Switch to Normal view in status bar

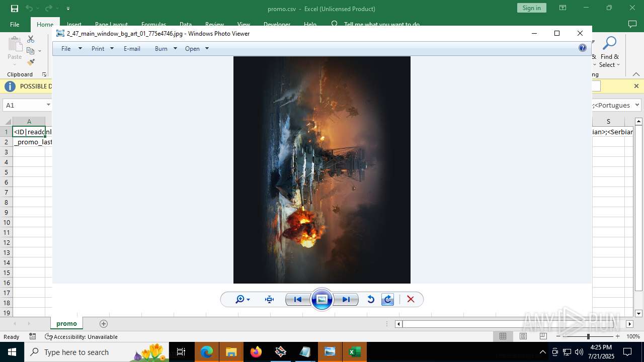click(503, 336)
